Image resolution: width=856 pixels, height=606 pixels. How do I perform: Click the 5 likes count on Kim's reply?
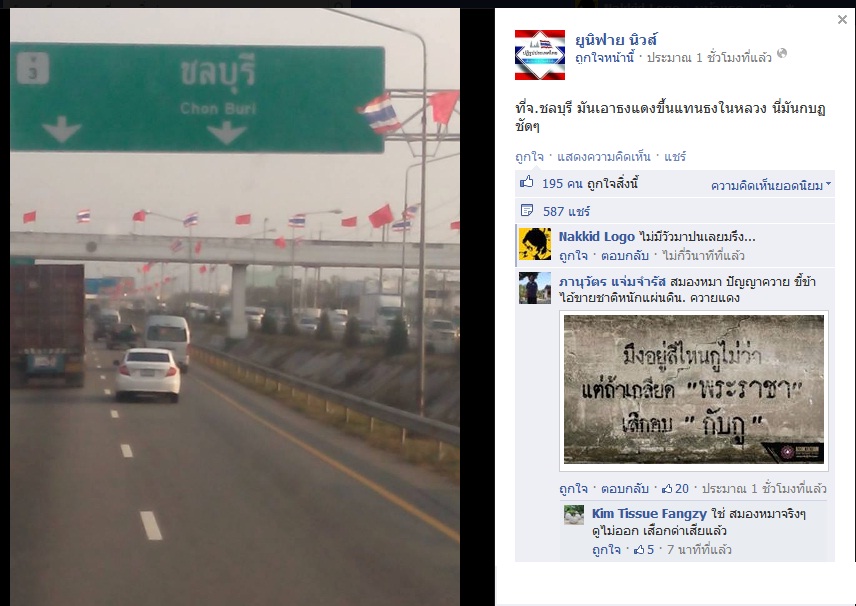tap(644, 550)
